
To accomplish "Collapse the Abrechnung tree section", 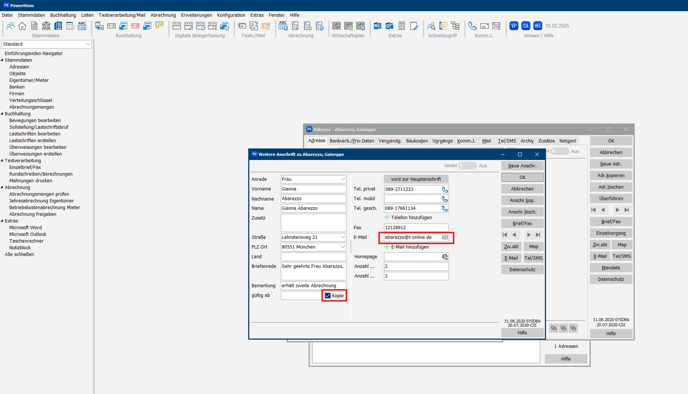I will pos(2,187).
